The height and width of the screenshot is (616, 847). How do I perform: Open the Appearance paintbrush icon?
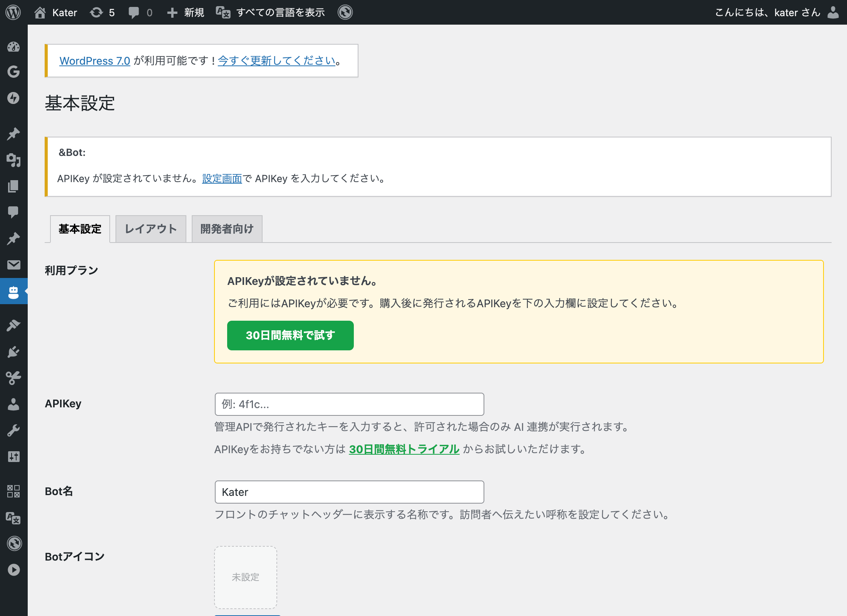(x=13, y=326)
